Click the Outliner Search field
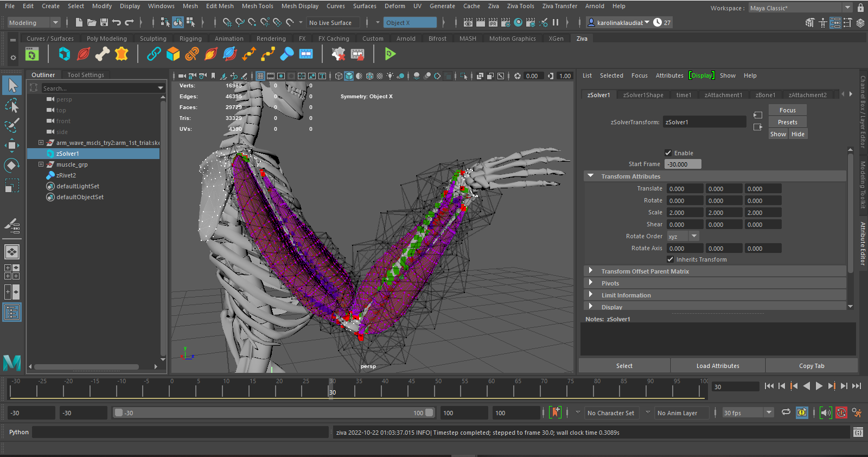This screenshot has height=457, width=868. 103,88
